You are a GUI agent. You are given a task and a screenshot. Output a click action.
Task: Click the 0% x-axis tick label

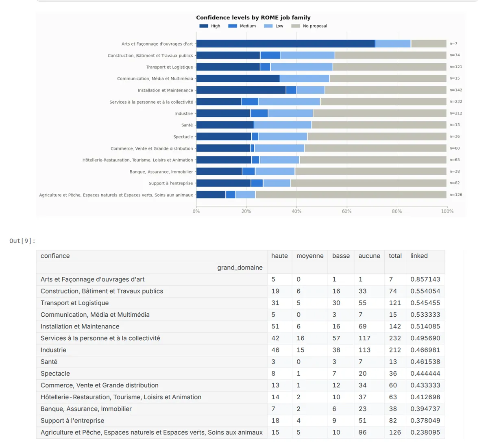(x=196, y=211)
